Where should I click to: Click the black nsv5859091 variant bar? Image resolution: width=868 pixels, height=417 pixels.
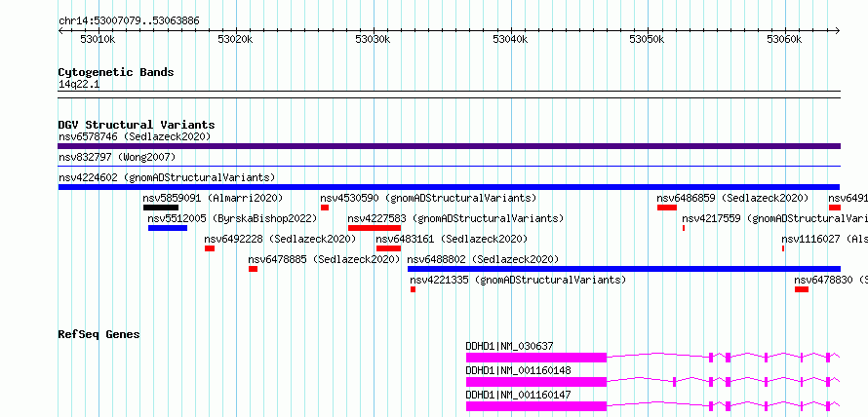161,208
